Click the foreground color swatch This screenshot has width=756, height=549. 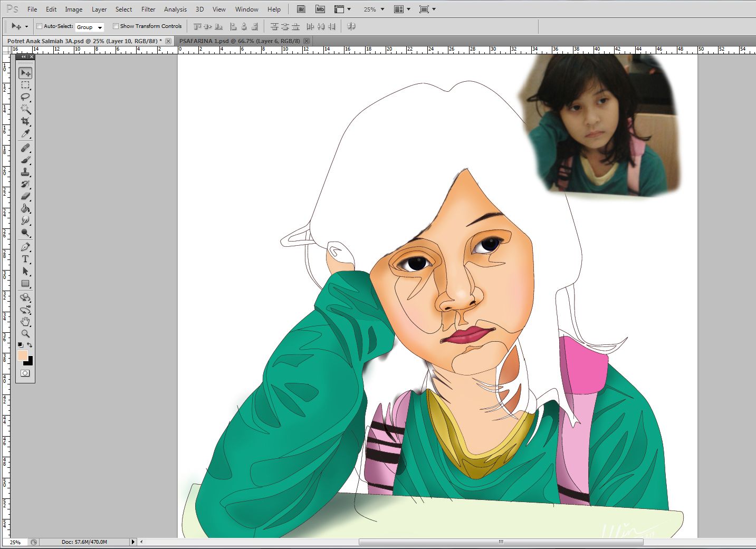(22, 355)
